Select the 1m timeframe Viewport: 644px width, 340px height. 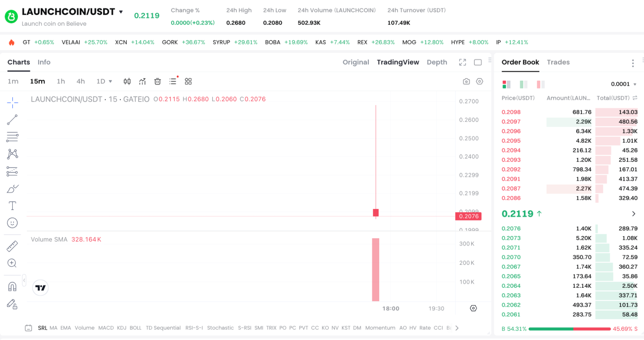tap(13, 81)
